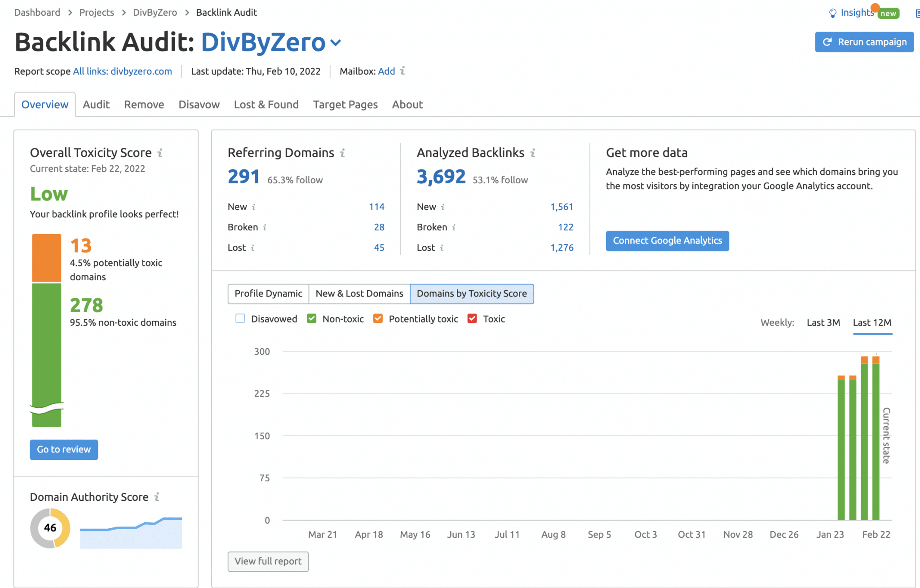The height and width of the screenshot is (588, 920).
Task: Click the Go to review button
Action: pyautogui.click(x=64, y=450)
